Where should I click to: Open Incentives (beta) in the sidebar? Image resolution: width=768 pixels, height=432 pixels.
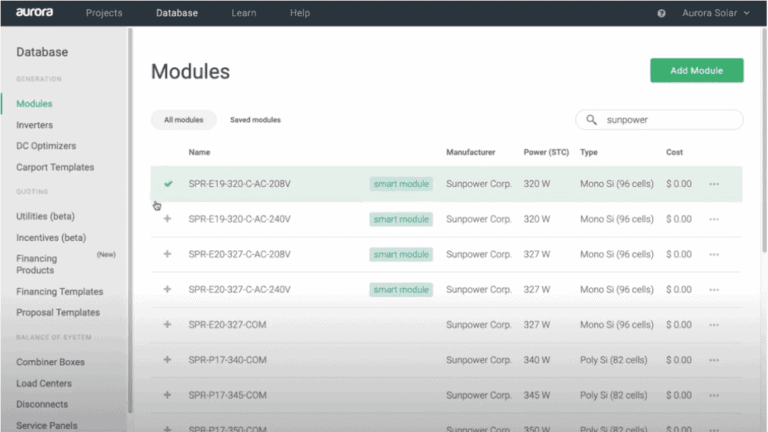(51, 238)
